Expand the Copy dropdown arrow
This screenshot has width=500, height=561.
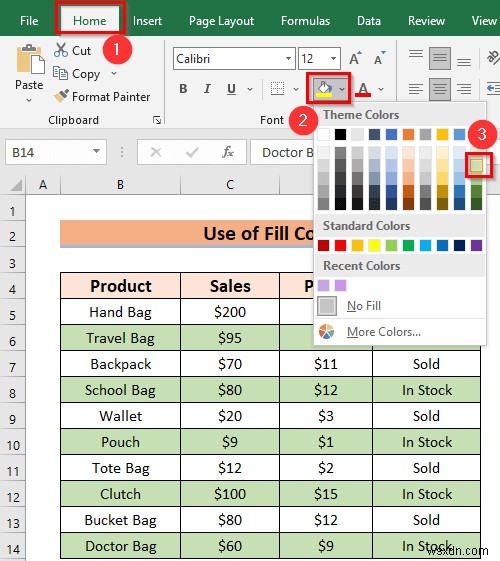tap(114, 74)
